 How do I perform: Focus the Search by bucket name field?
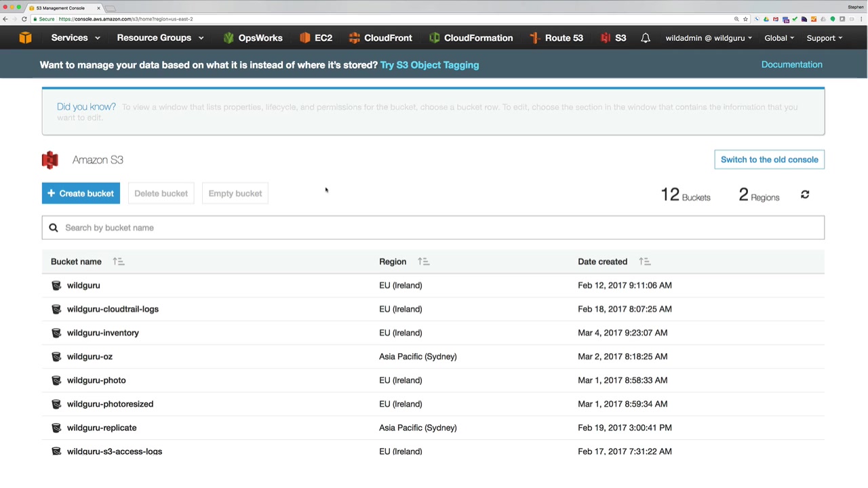433,228
